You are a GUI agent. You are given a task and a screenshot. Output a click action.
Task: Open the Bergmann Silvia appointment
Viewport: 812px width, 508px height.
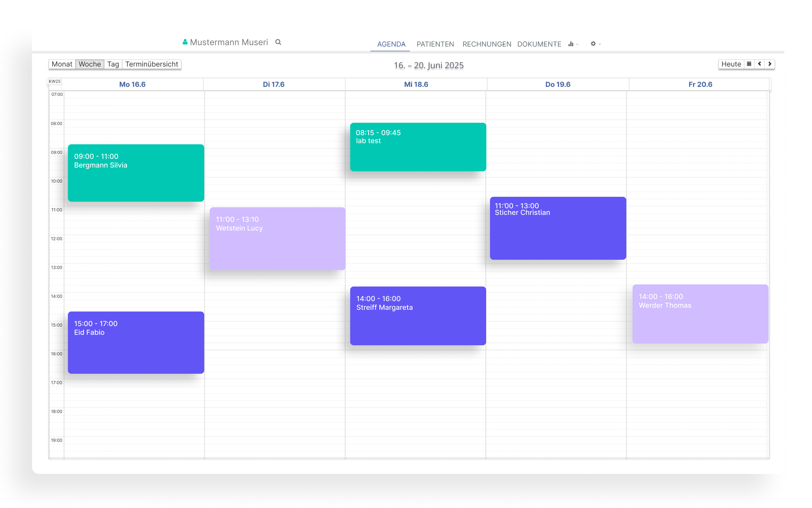[136, 173]
